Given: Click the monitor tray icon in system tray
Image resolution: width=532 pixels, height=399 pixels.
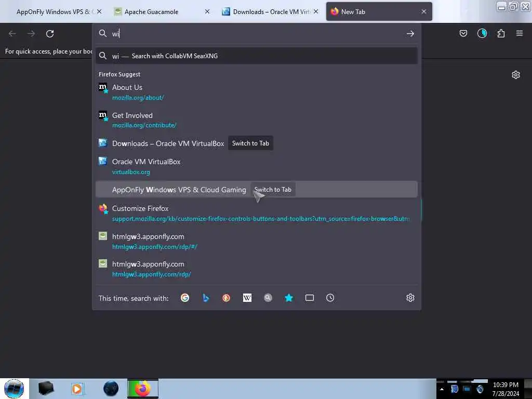Looking at the screenshot, I should (x=467, y=389).
